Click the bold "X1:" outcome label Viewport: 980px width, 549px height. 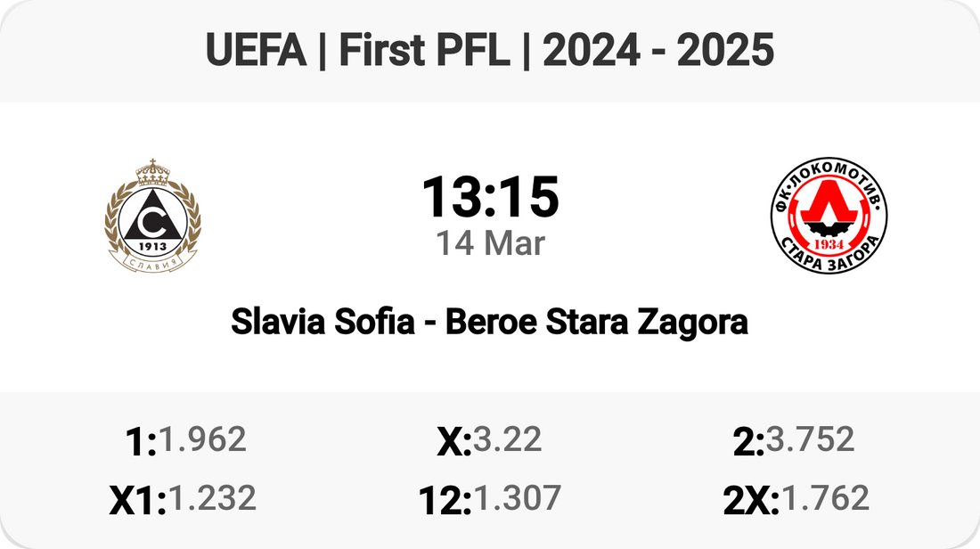pyautogui.click(x=137, y=501)
